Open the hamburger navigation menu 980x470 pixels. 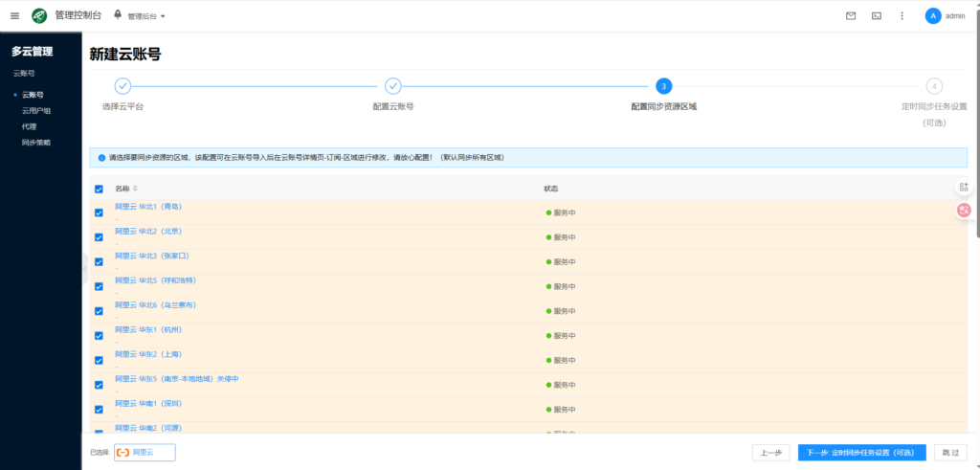click(14, 15)
